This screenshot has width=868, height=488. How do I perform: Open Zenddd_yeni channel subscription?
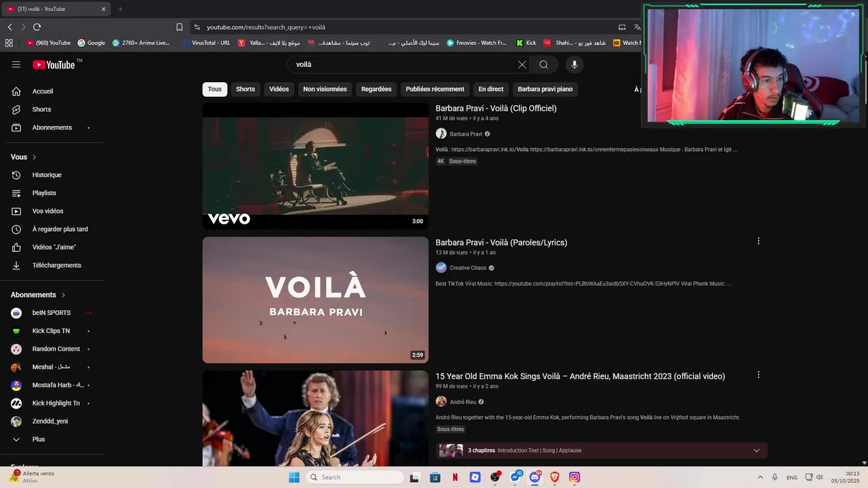[53, 421]
